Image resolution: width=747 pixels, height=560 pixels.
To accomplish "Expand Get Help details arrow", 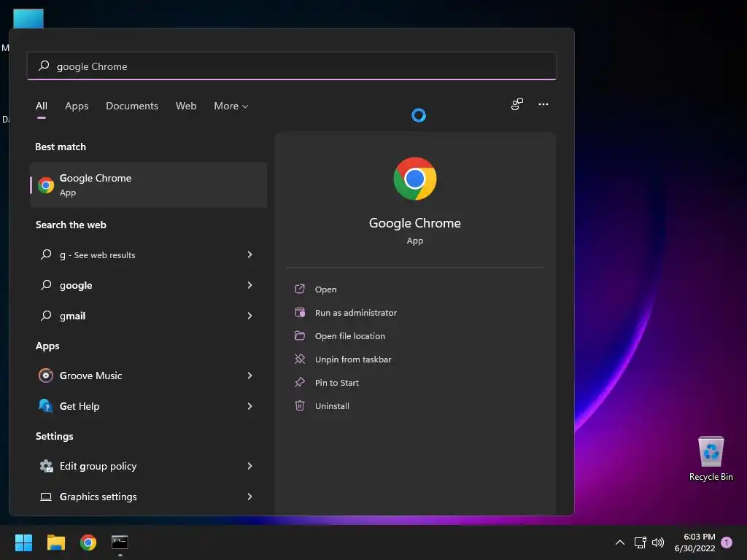I will pos(249,405).
